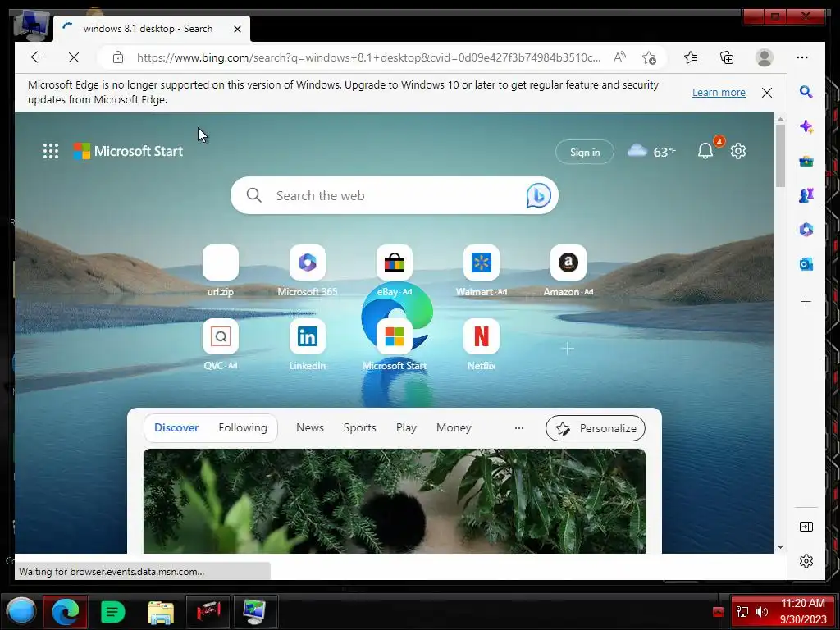Open the green notes app on taskbar
The height and width of the screenshot is (630, 840).
pos(112,611)
